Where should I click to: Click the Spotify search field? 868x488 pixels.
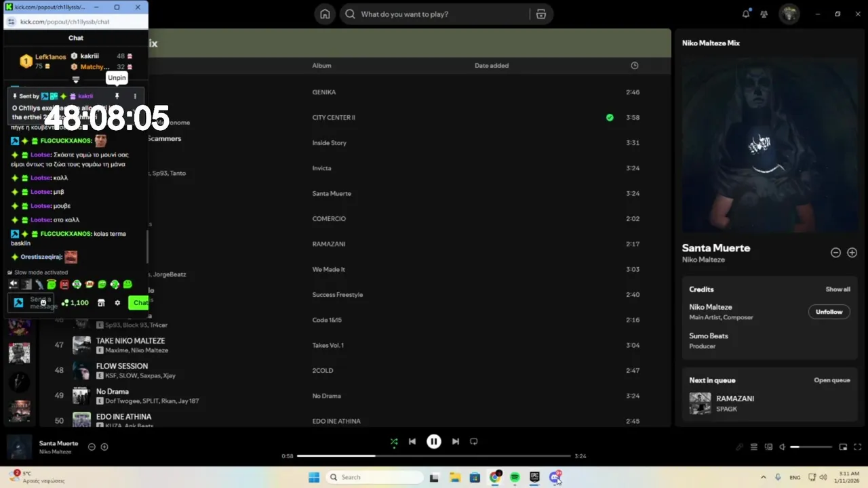[434, 14]
